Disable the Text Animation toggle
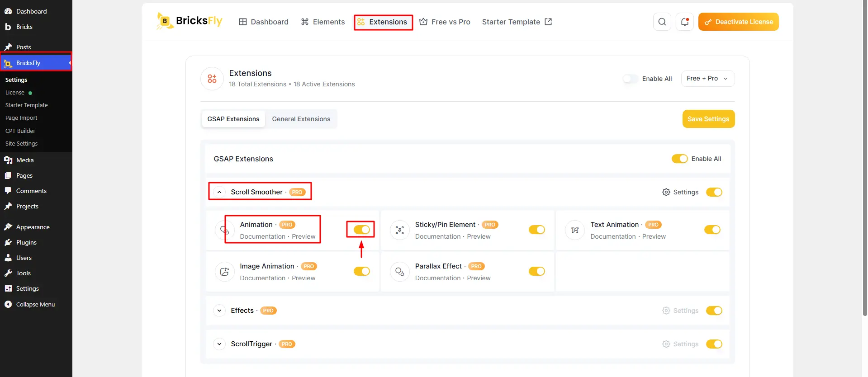Image resolution: width=868 pixels, height=377 pixels. coord(712,230)
